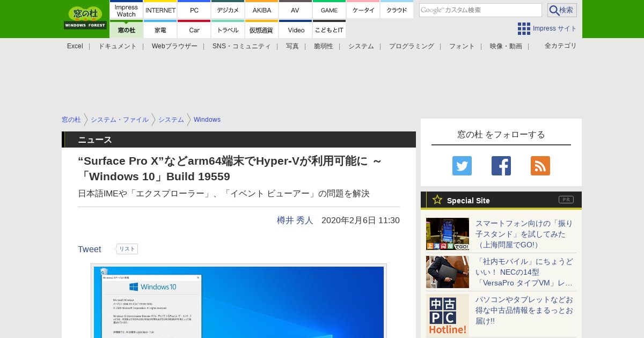Go to 窓の杜 breadcrumb link
This screenshot has width=644, height=338.
pyautogui.click(x=71, y=120)
